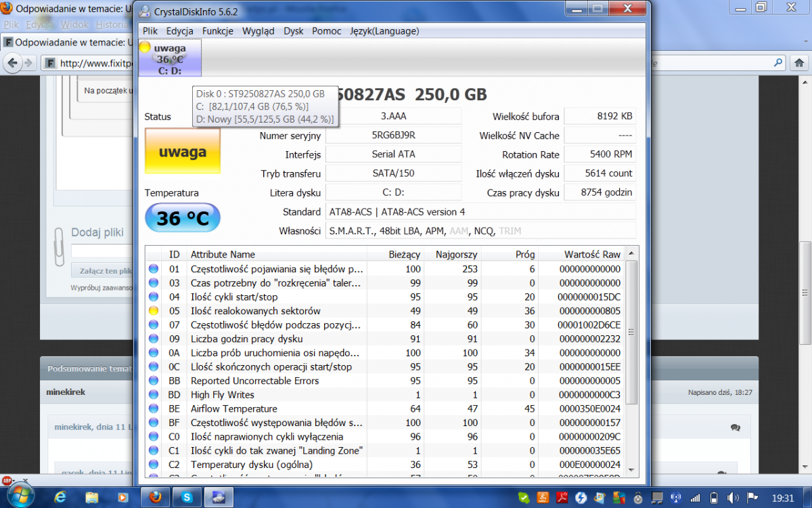This screenshot has height=508, width=812.
Task: Click speech bubble icon in forum post
Action: point(736,428)
